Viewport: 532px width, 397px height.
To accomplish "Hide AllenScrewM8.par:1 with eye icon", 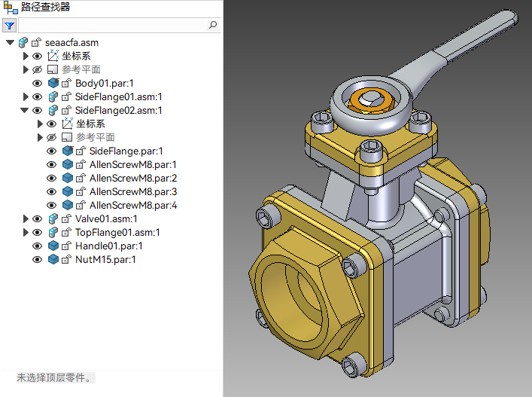I will (x=52, y=165).
